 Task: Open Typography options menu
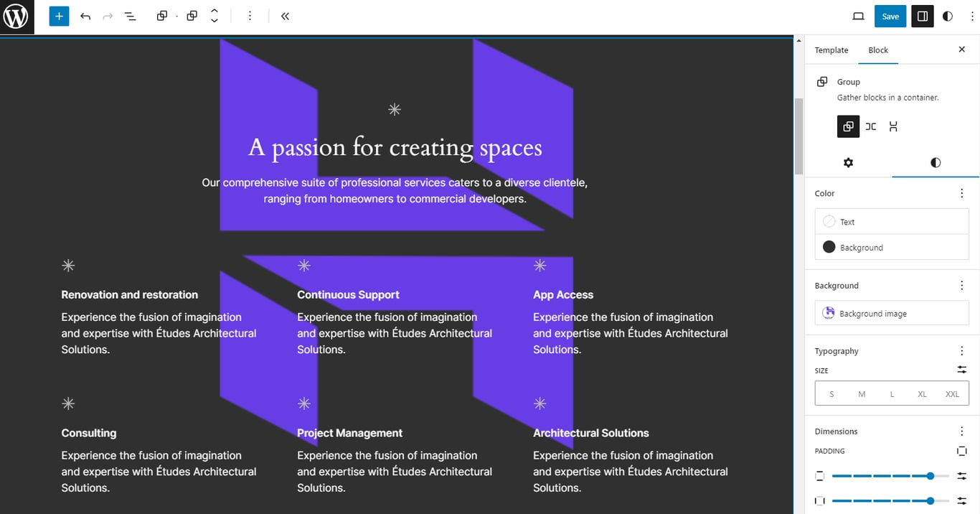962,350
